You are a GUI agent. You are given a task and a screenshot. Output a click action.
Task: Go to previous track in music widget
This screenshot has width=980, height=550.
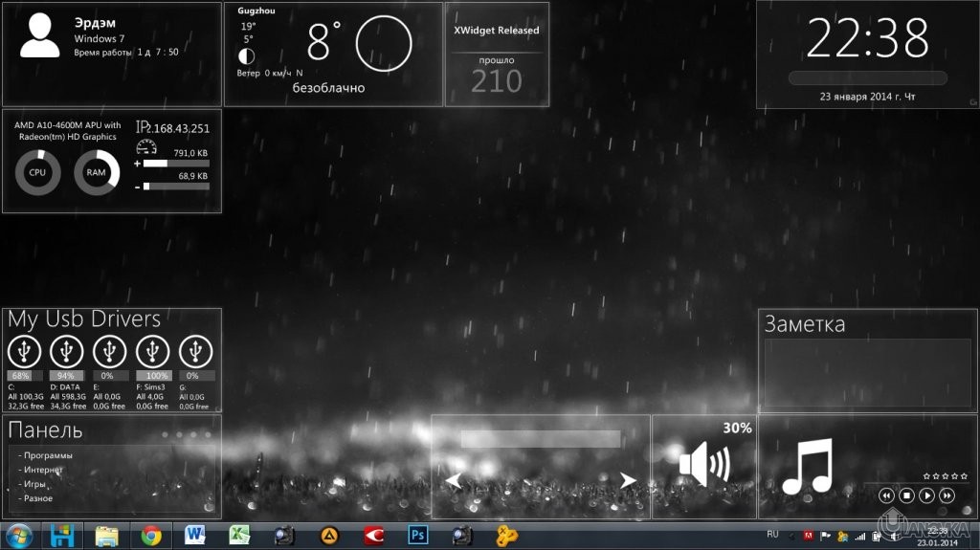click(886, 495)
